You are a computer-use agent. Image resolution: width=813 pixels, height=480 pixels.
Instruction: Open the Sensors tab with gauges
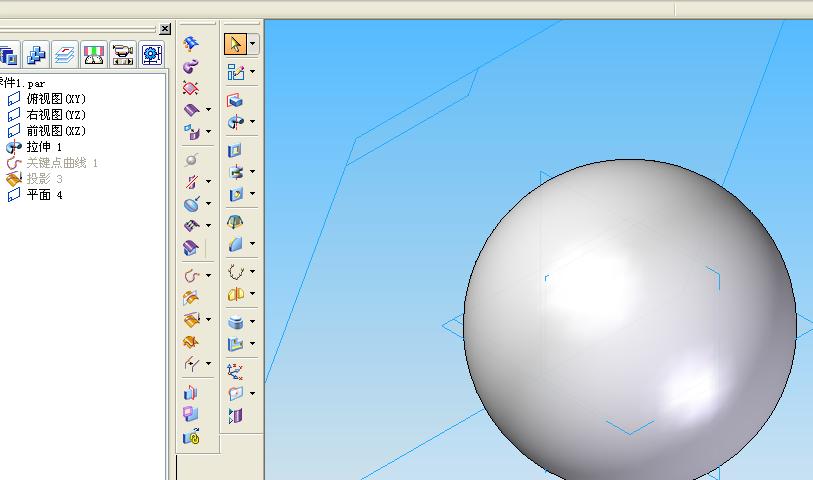[94, 54]
